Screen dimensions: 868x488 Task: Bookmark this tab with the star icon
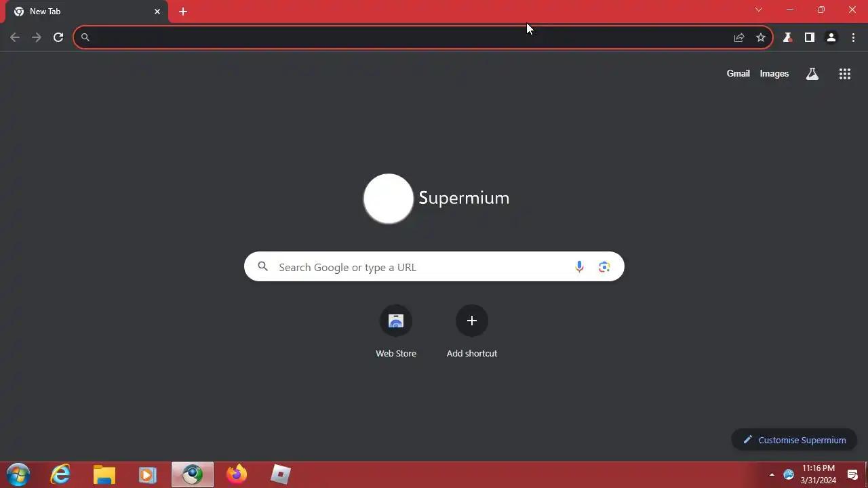pyautogui.click(x=761, y=37)
